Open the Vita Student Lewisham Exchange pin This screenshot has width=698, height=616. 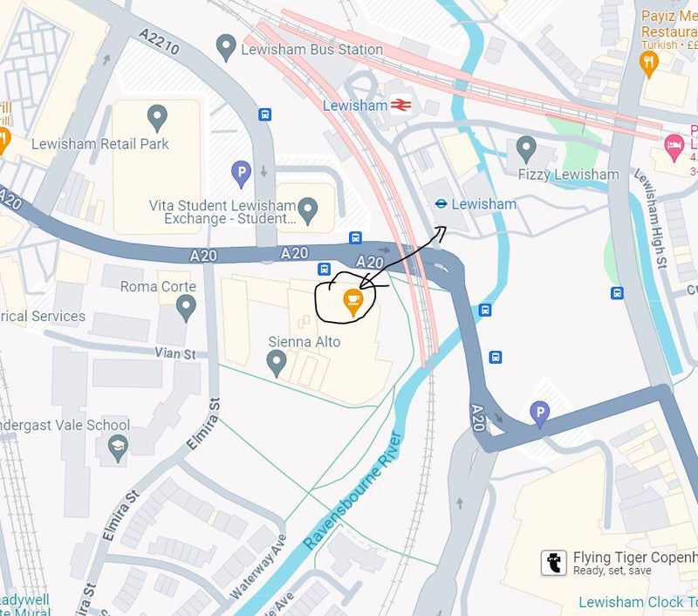tap(308, 211)
